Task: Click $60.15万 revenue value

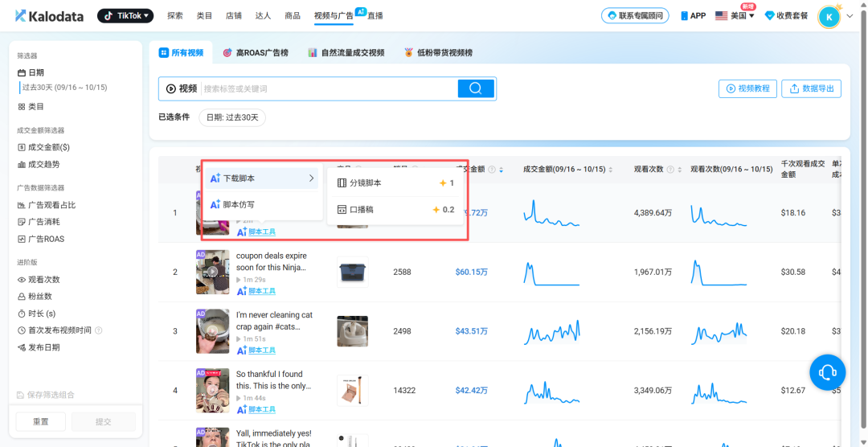Action: click(x=472, y=272)
